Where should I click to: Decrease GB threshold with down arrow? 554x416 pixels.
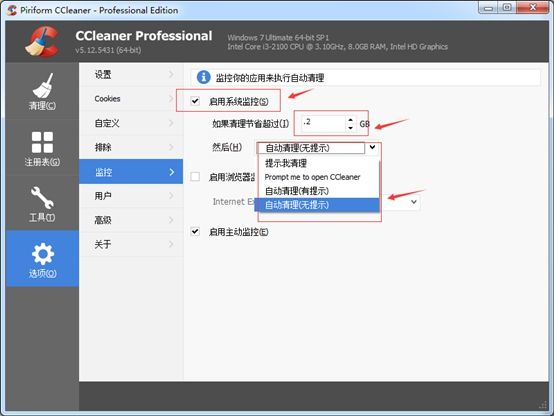(350, 128)
